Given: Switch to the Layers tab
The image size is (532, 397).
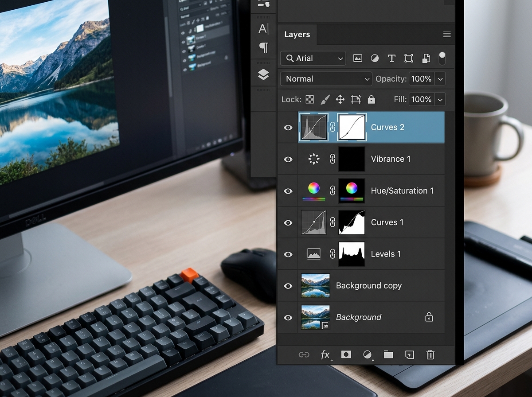Looking at the screenshot, I should pos(297,34).
